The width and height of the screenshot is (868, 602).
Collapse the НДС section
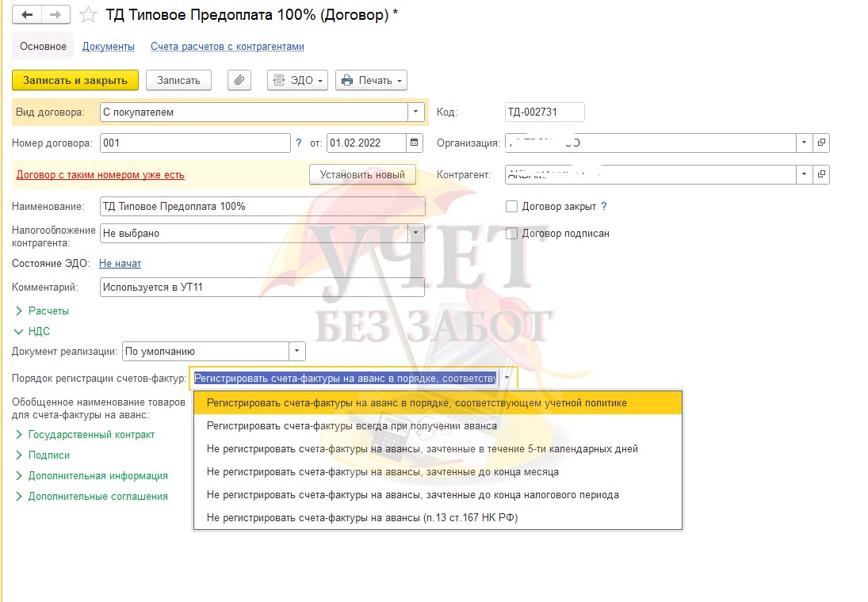(x=33, y=331)
